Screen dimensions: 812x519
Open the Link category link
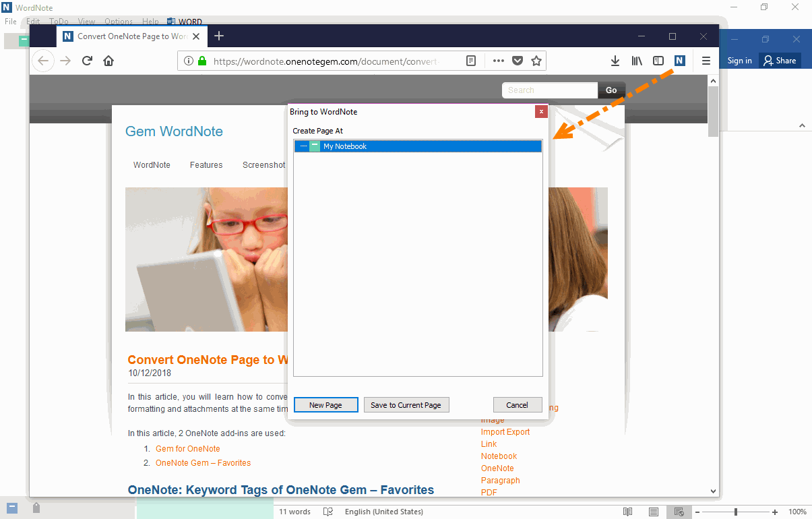point(489,444)
